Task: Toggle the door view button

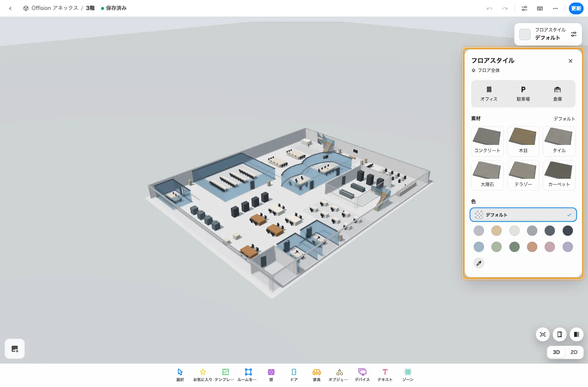Action: click(x=560, y=334)
